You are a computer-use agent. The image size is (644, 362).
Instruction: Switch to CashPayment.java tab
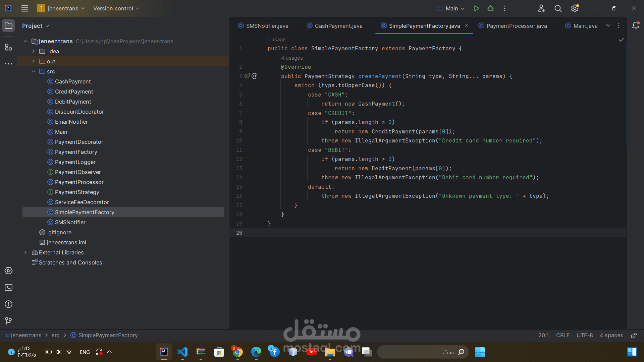pos(338,26)
